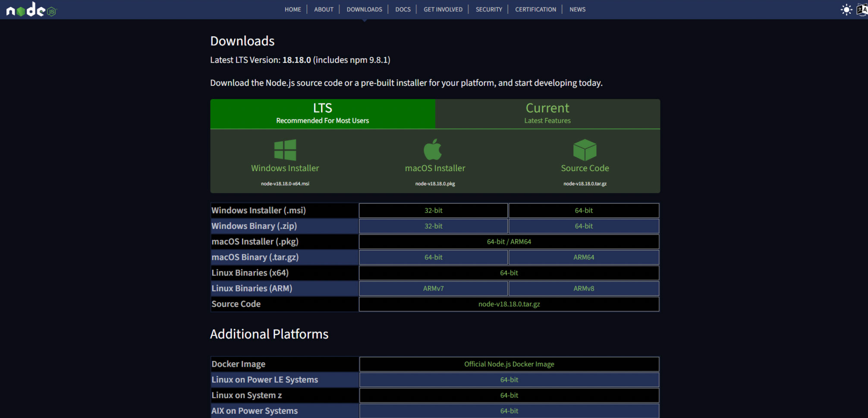The width and height of the screenshot is (868, 418).
Task: Click the Linux on Power LE Systems label
Action: tap(264, 380)
